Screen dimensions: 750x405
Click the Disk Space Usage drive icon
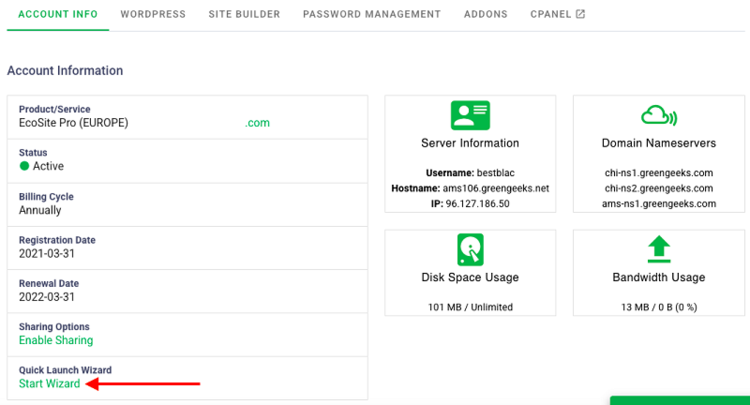470,249
